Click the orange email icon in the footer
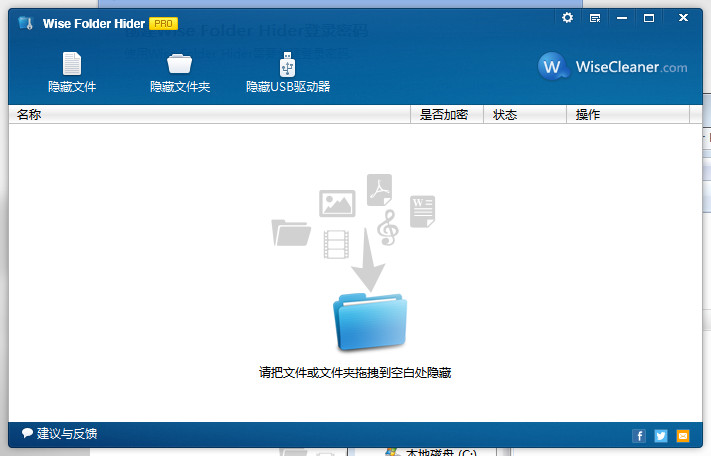Screen dimensions: 711x456 (683, 436)
